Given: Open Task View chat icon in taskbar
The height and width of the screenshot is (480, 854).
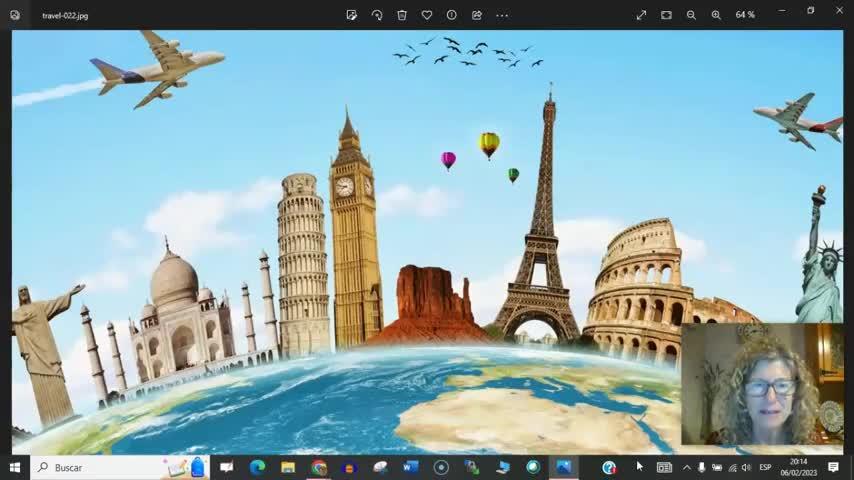Looking at the screenshot, I should [x=226, y=467].
